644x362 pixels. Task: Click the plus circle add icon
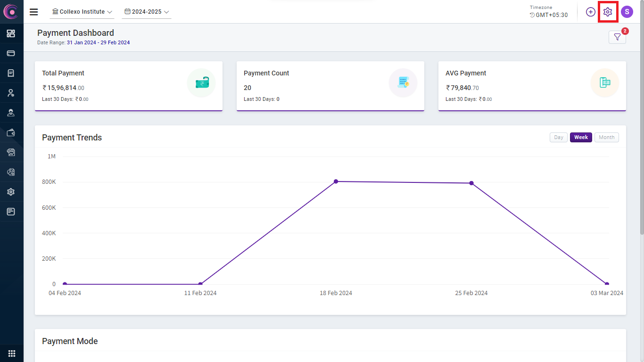(x=591, y=12)
